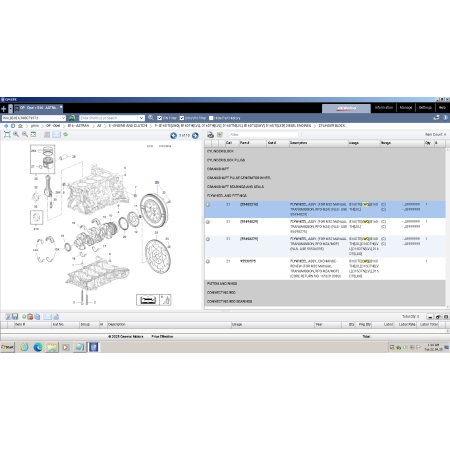Click the fit-to-window illustration icon
Screen dimensions: 450x450
7,134
